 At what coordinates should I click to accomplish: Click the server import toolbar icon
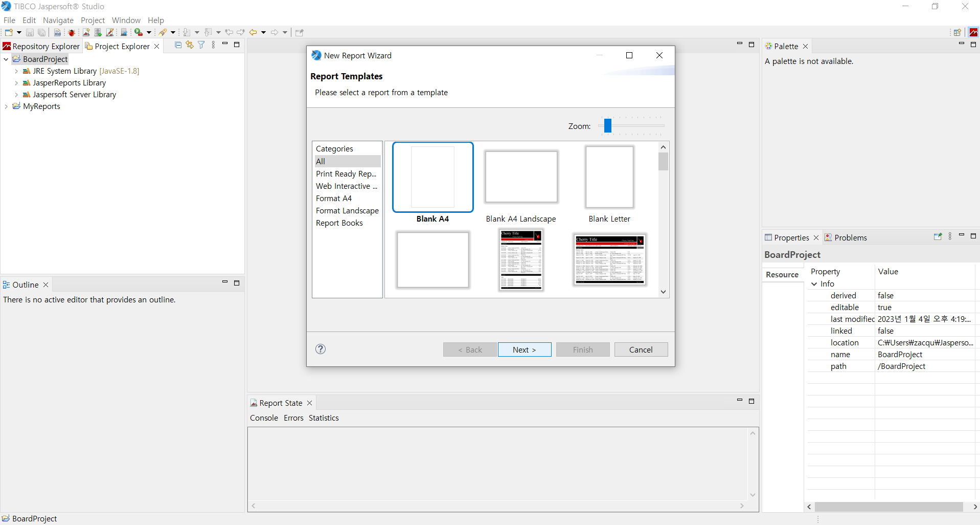(124, 32)
